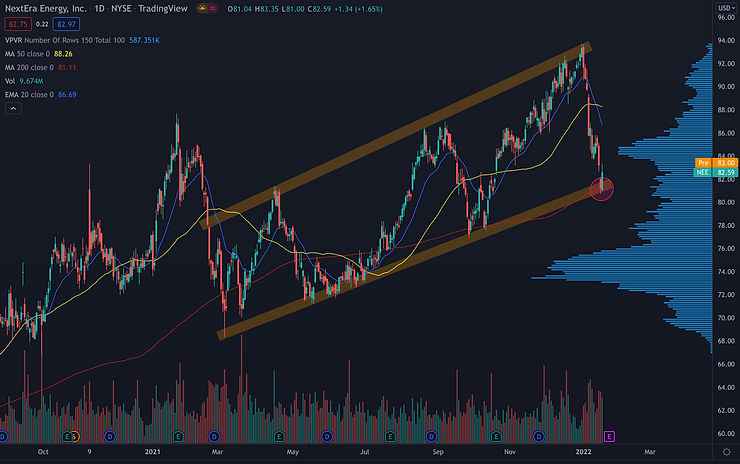
Task: Open the USD currency dropdown
Action: point(726,8)
